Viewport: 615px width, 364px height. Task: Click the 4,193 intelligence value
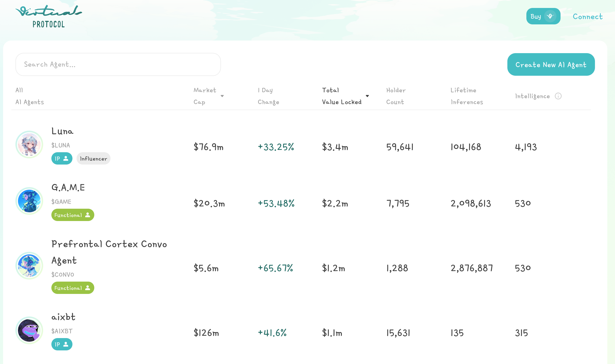click(x=526, y=147)
